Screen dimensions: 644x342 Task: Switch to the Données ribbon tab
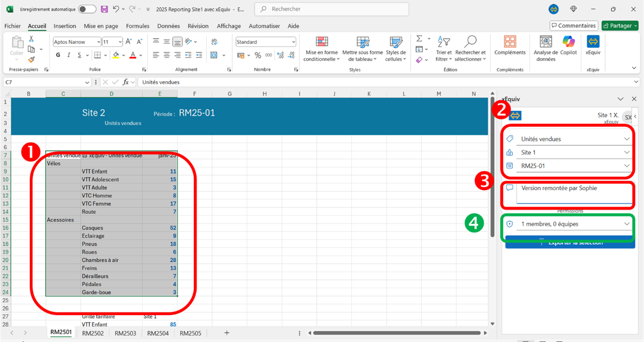coord(168,26)
